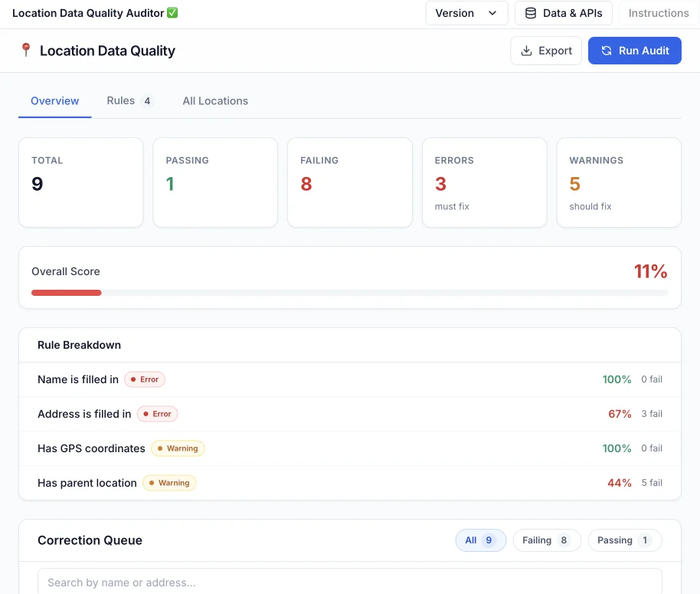Click the refresh icon in Run Audit

(607, 51)
